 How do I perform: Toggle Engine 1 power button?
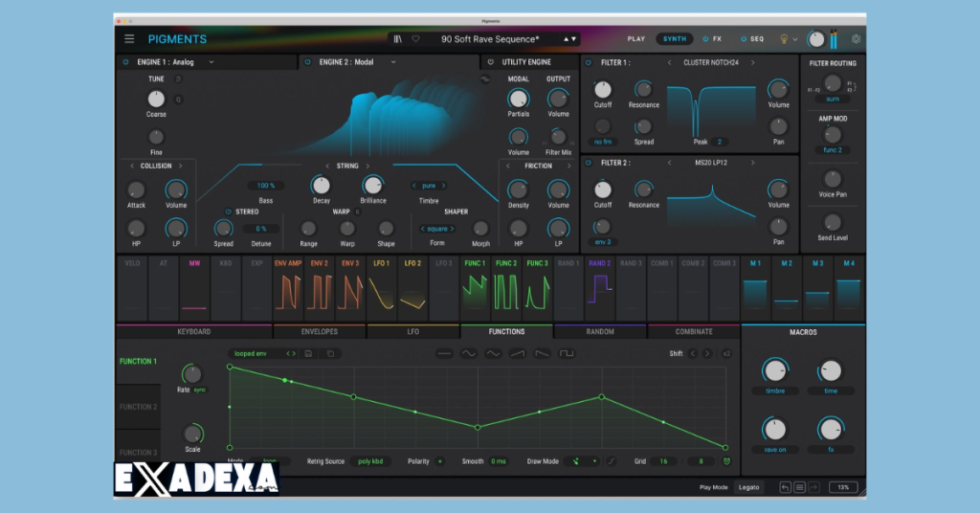[125, 62]
